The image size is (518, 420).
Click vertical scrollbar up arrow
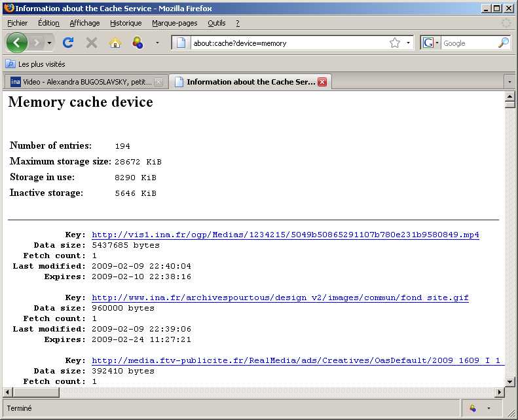pos(509,96)
